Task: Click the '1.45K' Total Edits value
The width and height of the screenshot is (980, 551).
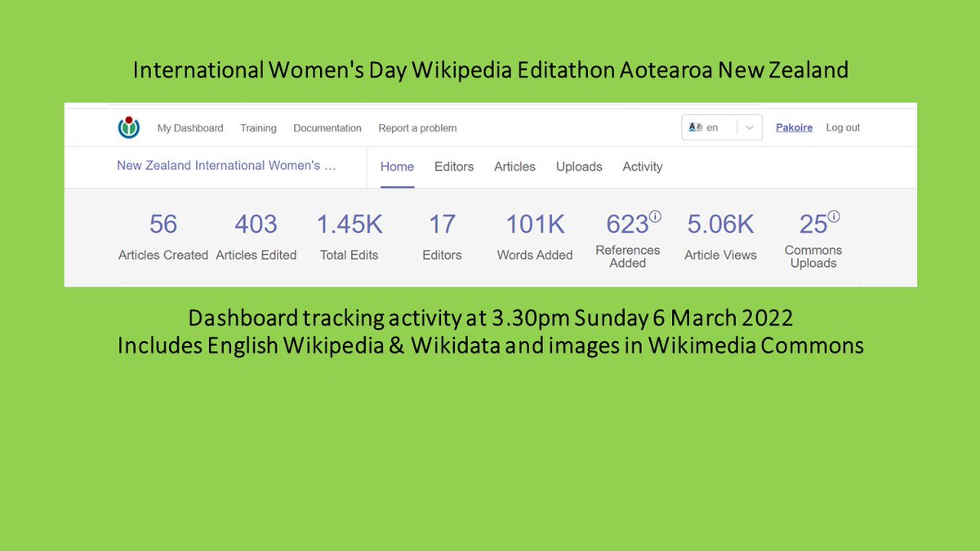Action: click(350, 224)
